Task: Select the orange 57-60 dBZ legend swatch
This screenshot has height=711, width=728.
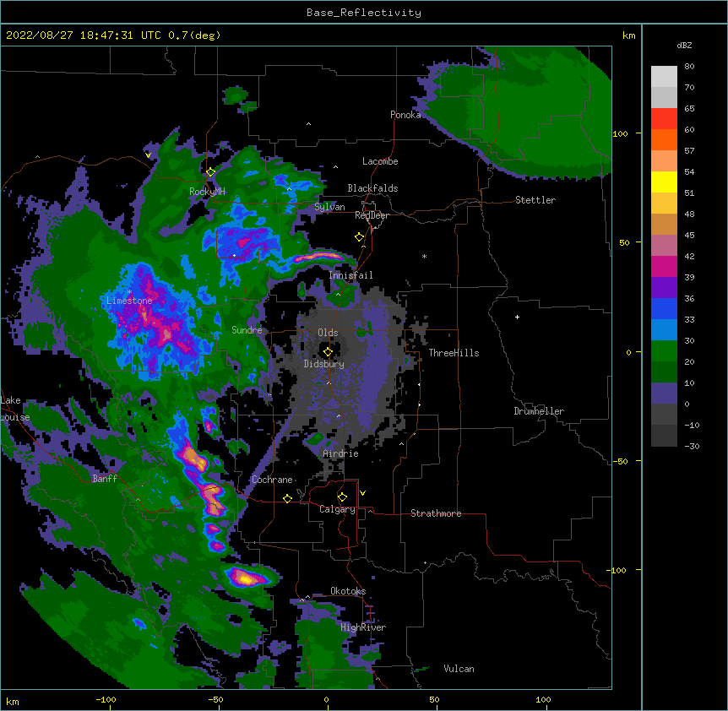Action: 664,139
